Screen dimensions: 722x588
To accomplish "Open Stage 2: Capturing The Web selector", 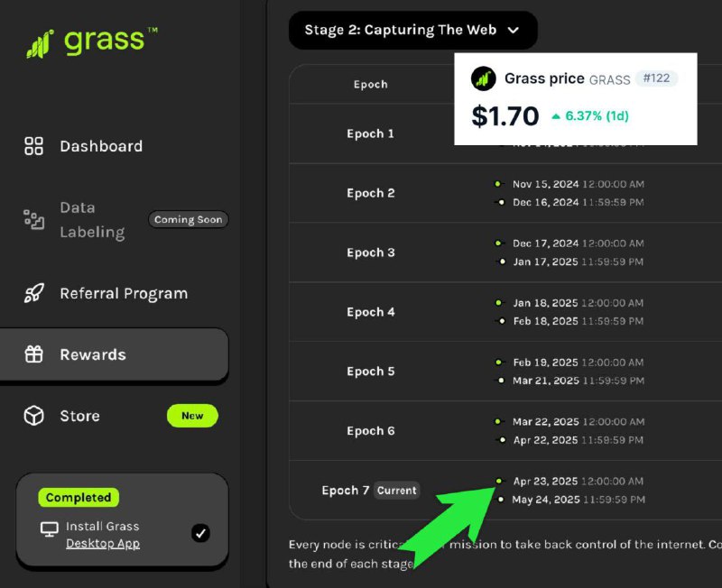I will pyautogui.click(x=413, y=31).
